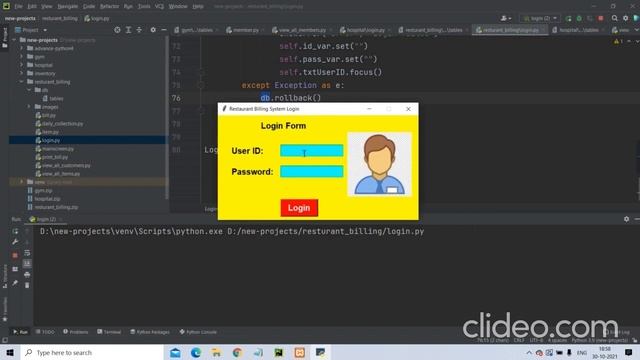
Task: Focus the Password input field
Action: click(x=311, y=171)
